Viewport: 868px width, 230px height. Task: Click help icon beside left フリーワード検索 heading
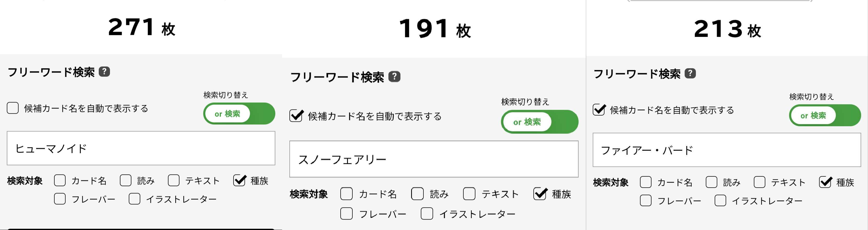(104, 72)
